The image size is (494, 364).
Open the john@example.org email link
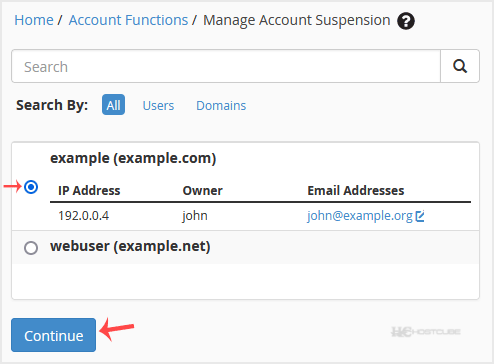[x=360, y=216]
